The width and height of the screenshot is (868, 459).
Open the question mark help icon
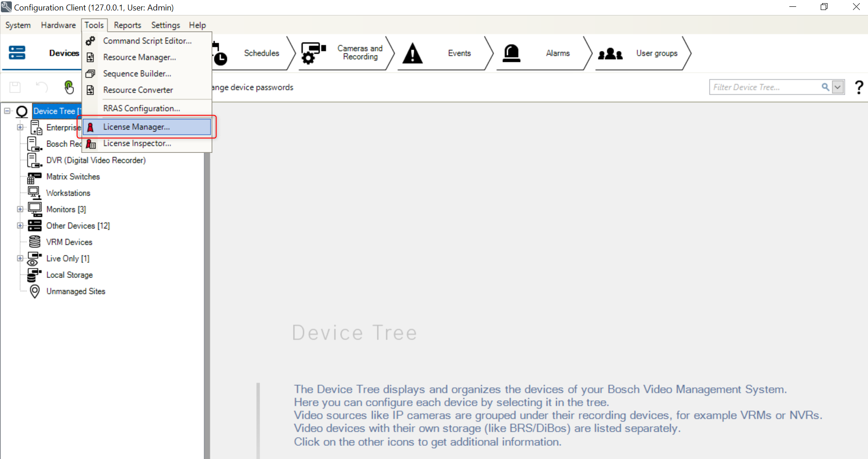pos(859,87)
